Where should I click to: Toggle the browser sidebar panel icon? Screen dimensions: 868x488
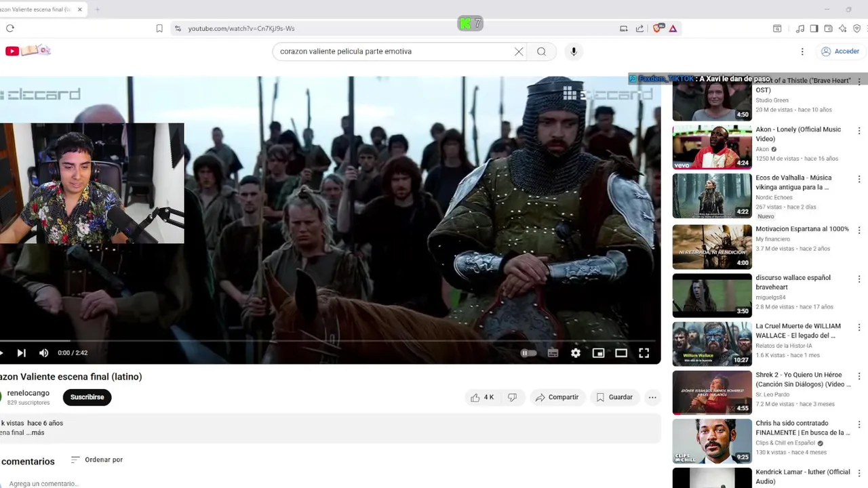pyautogui.click(x=814, y=28)
